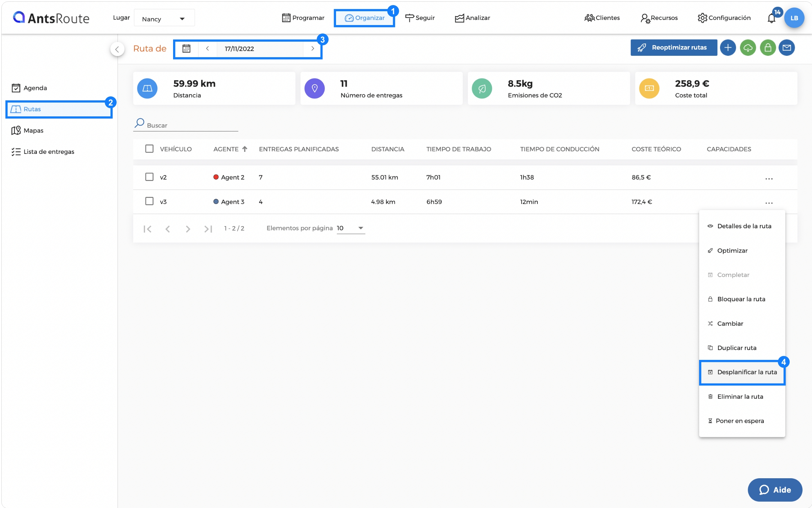Select Rutas in the sidebar
Viewport: 812px width, 508px height.
pos(59,109)
